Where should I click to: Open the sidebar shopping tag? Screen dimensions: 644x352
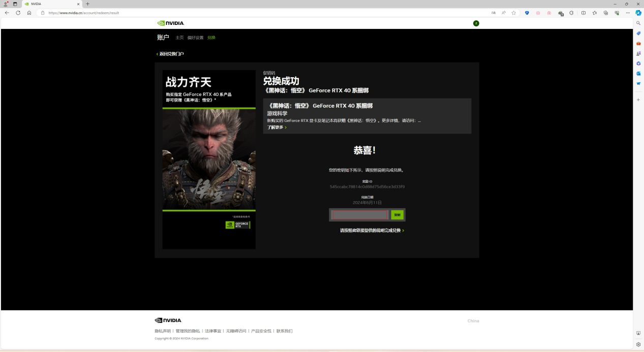638,33
